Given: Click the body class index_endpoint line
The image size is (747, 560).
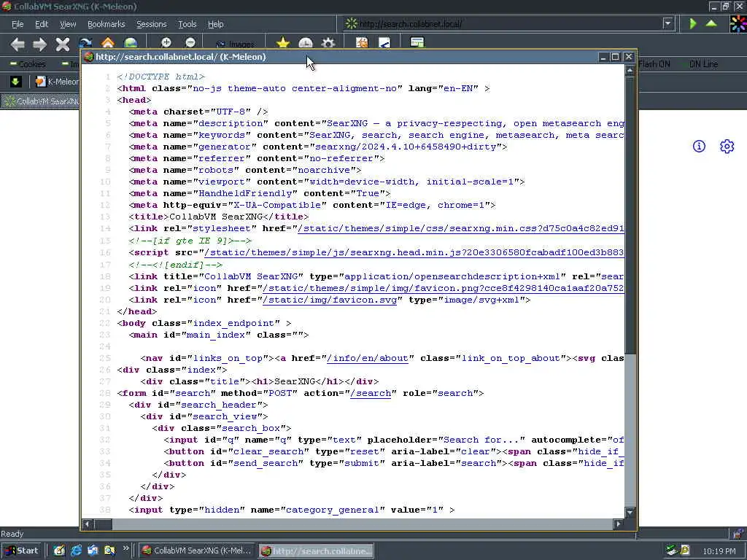Looking at the screenshot, I should pyautogui.click(x=204, y=323).
